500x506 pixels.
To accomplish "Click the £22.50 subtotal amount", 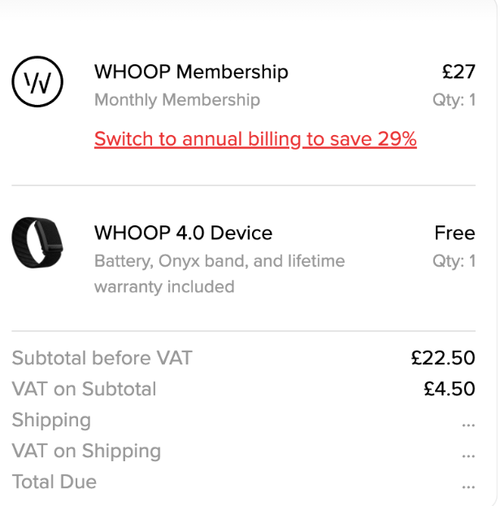I will pyautogui.click(x=443, y=358).
